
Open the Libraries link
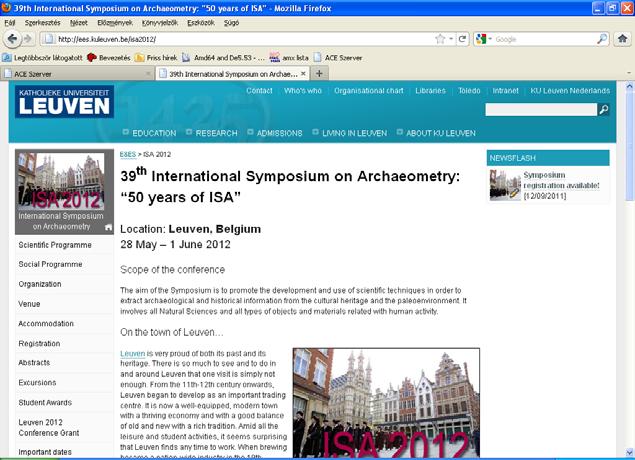(430, 91)
